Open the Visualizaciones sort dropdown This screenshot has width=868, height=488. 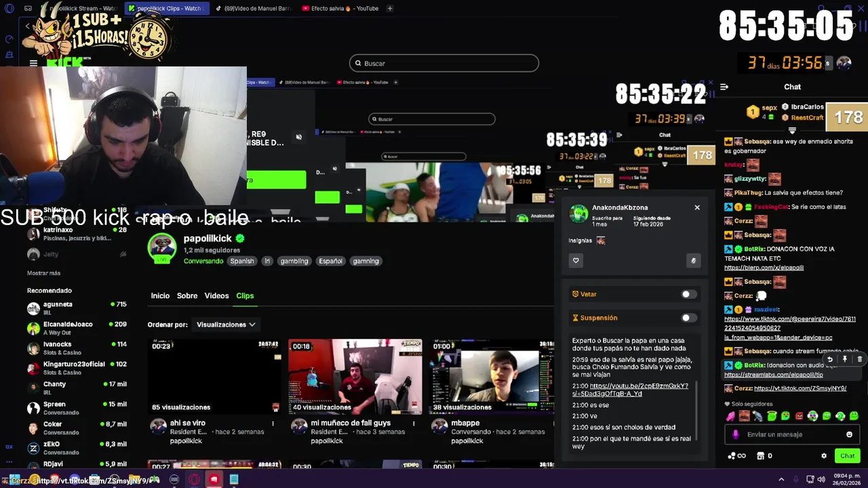[226, 325]
